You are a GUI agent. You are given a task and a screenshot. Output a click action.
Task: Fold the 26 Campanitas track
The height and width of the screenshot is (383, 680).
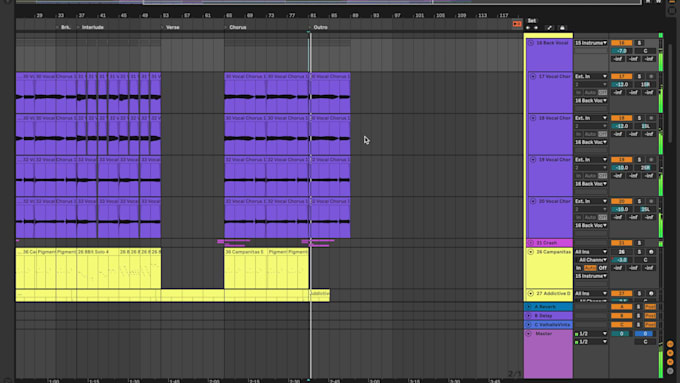point(531,252)
